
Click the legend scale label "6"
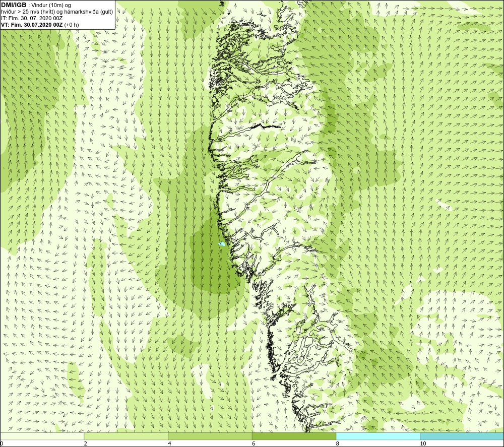pyautogui.click(x=254, y=443)
